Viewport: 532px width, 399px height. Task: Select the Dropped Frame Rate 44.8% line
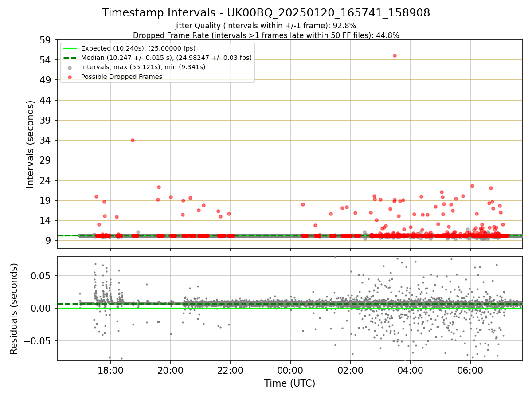click(x=266, y=35)
